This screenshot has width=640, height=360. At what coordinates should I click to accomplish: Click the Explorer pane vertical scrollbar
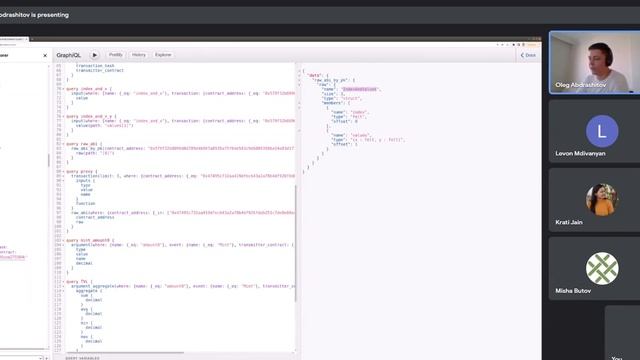click(x=49, y=160)
